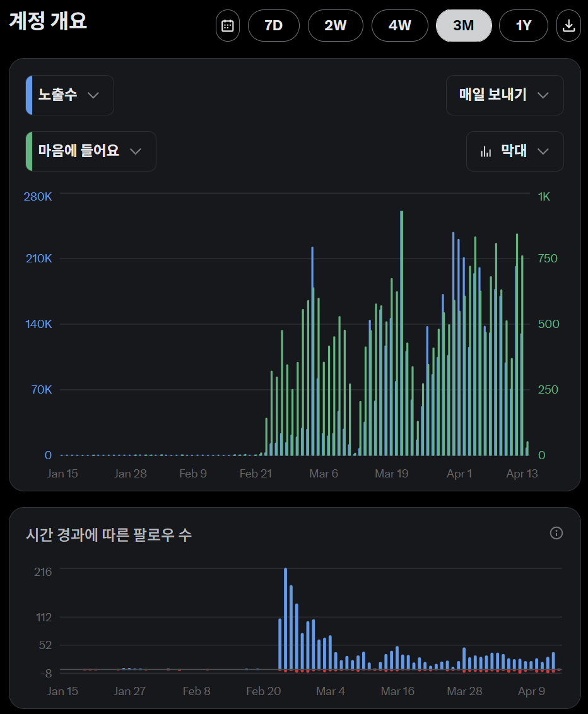Select the 3M time range
This screenshot has height=714, width=588.
464,25
